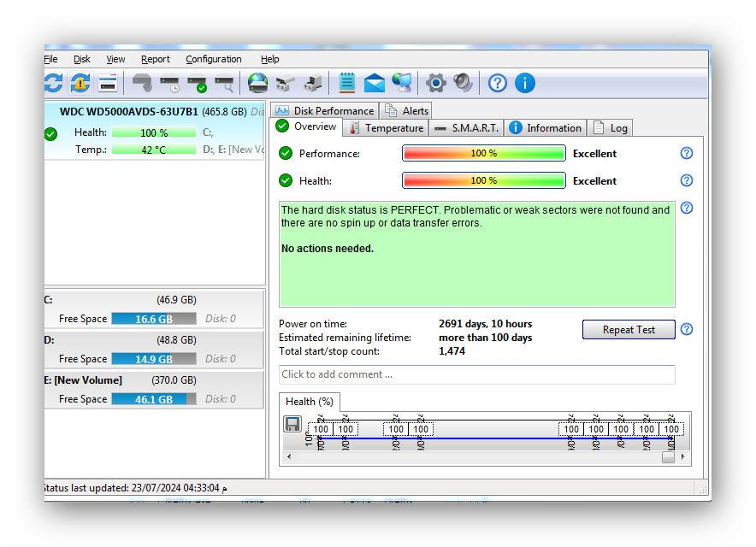Switch to the Alerts tab
The width and height of the screenshot is (756, 547).
click(x=406, y=111)
